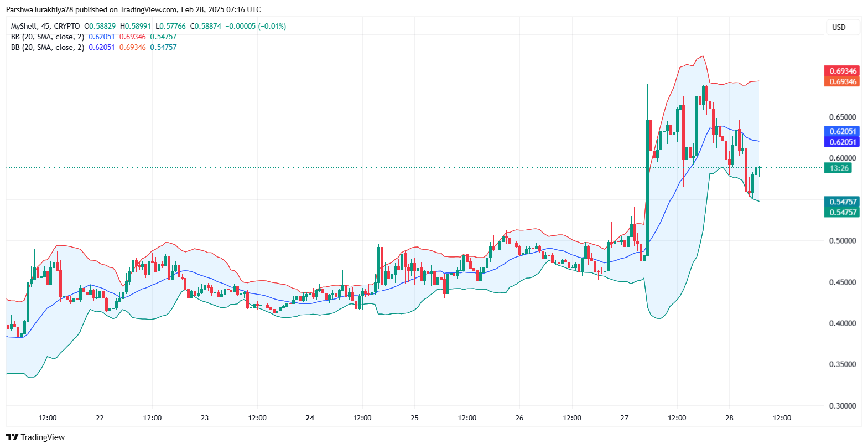
Task: Click the 13:26 countdown price label
Action: pos(839,168)
